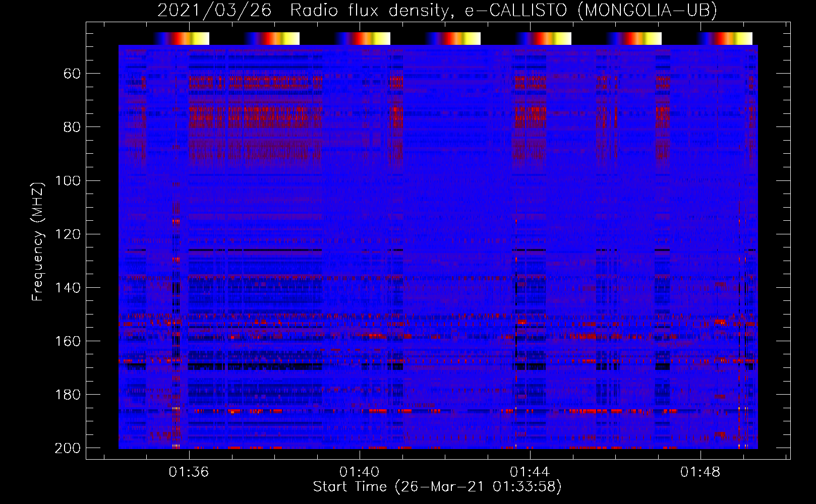Click the 01:40 time tick label

pos(359,472)
